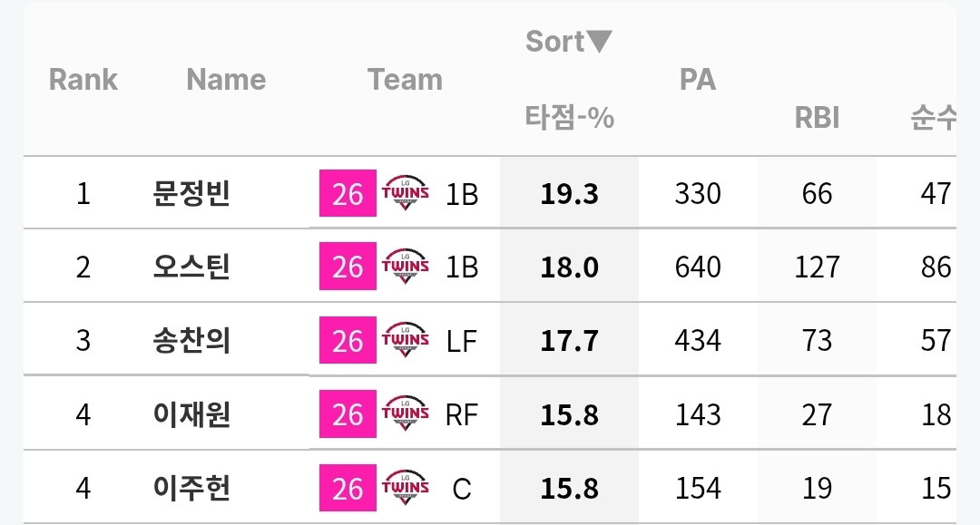The image size is (980, 525).
Task: Open player 송찬의's profile link
Action: [191, 340]
